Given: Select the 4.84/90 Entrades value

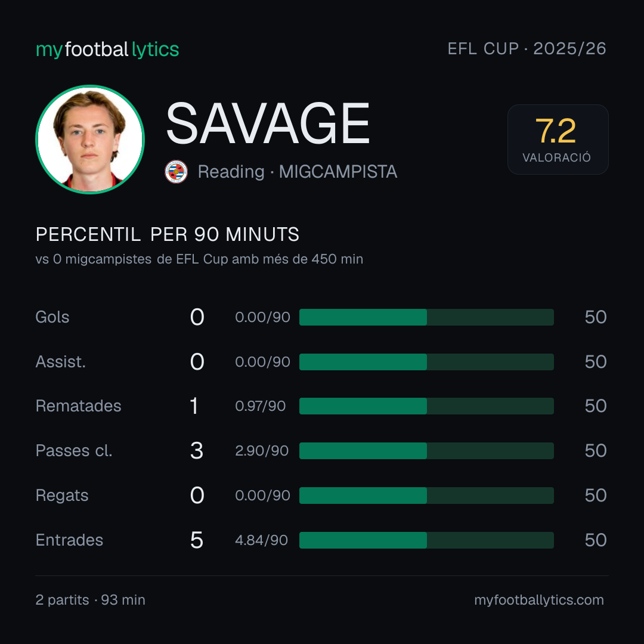Looking at the screenshot, I should (261, 540).
